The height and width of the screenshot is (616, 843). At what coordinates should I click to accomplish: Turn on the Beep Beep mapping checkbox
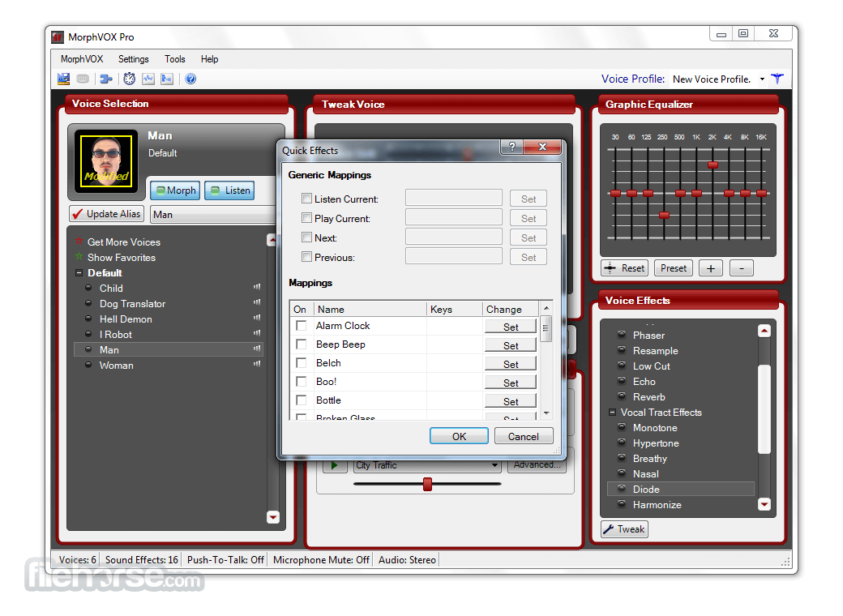point(302,344)
